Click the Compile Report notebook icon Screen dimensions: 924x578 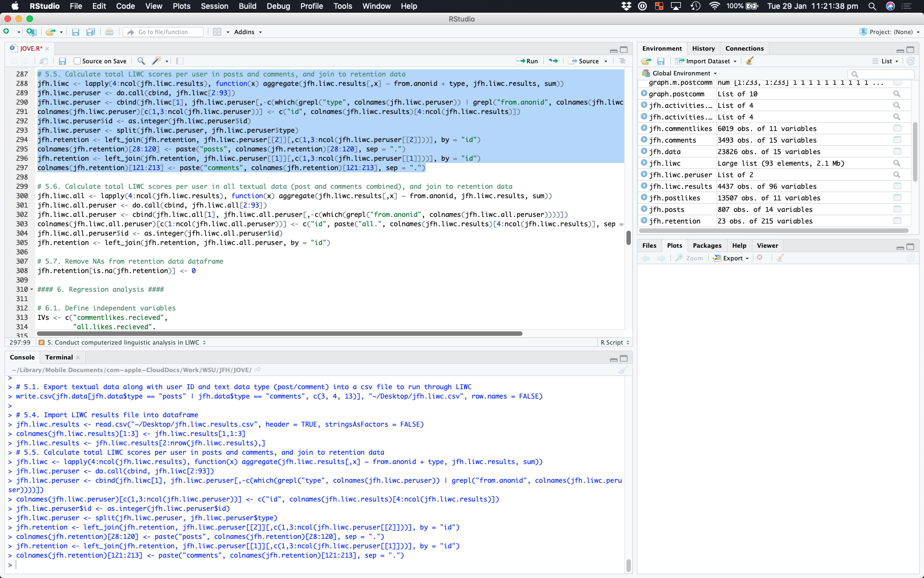[180, 61]
